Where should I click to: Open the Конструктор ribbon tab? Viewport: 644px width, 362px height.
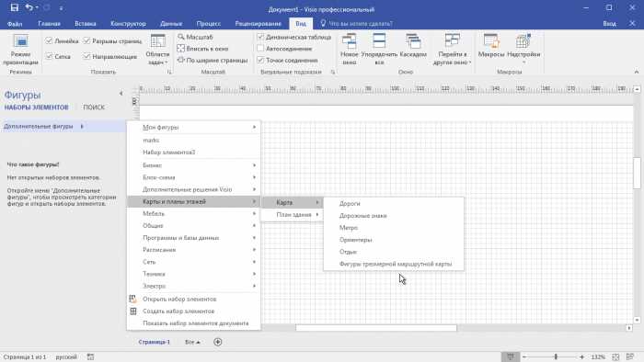tap(128, 24)
